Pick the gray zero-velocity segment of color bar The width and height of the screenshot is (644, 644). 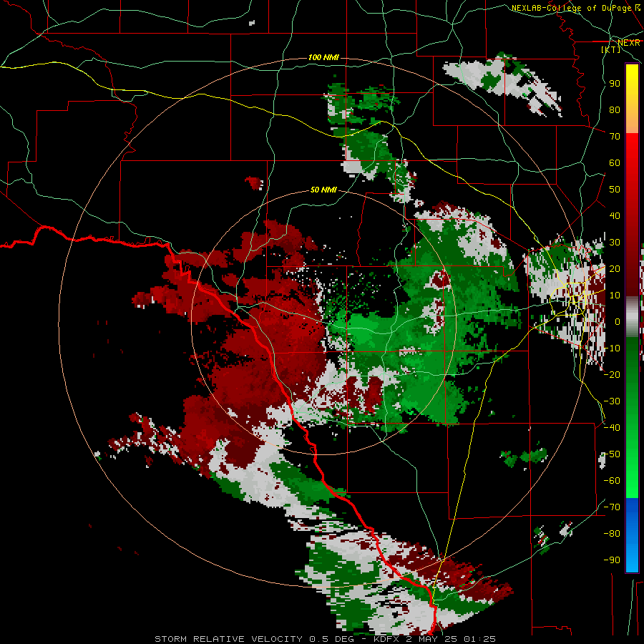point(632,317)
